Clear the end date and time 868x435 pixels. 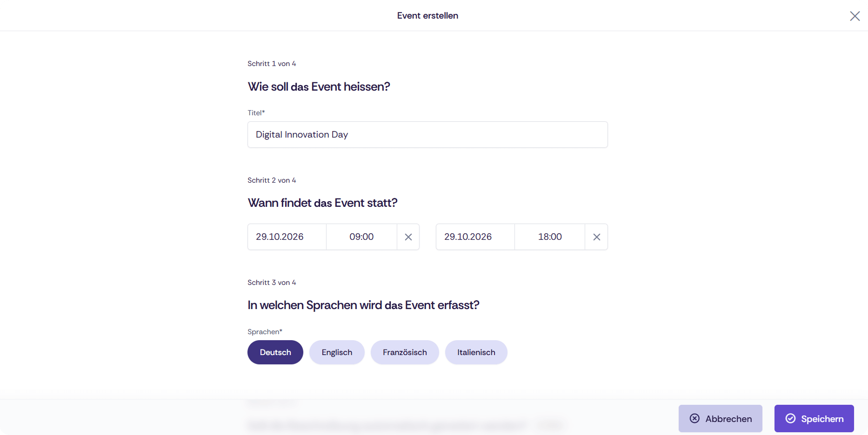[596, 237]
